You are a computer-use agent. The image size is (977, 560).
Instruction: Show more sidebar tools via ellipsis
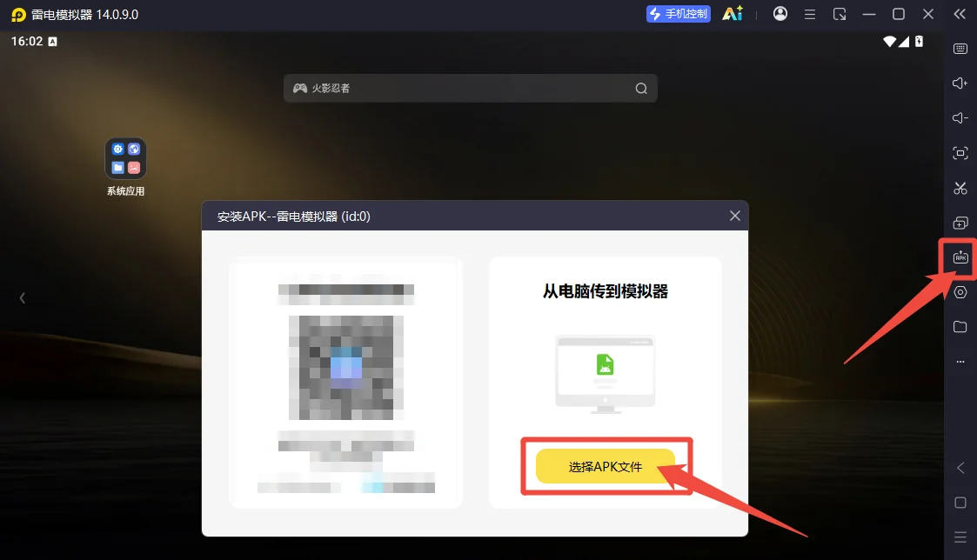click(x=960, y=361)
